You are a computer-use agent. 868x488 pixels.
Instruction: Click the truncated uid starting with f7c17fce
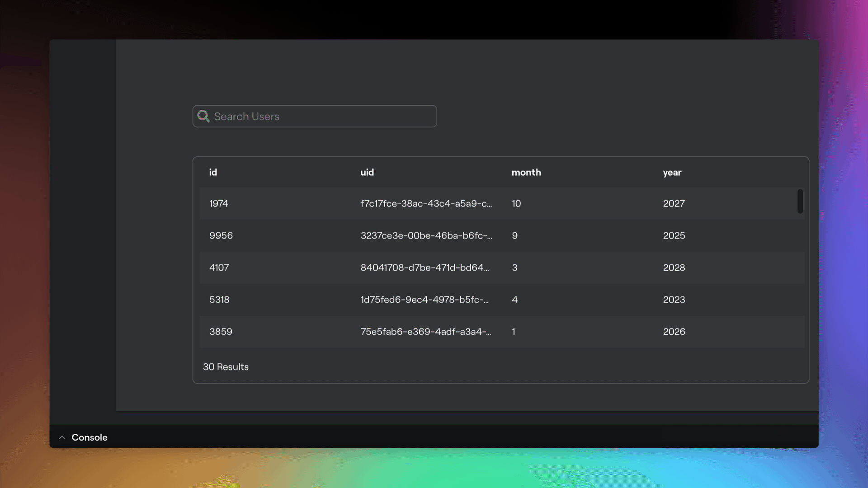426,203
